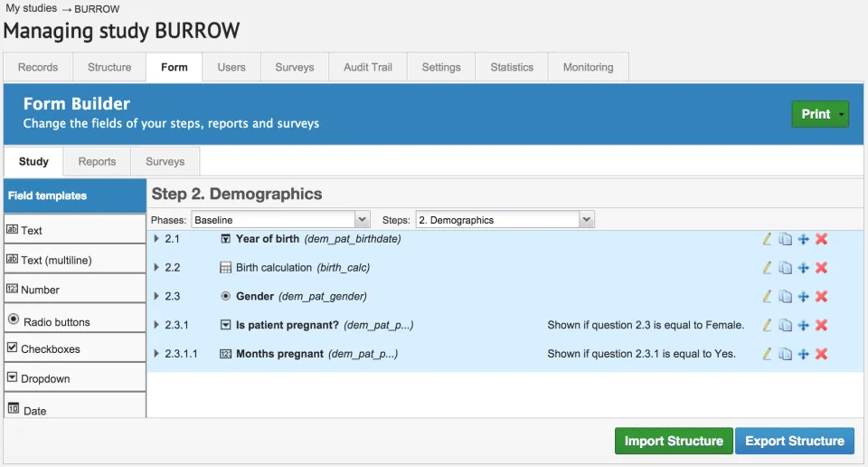Click move icon for Months pregnant row
The height and width of the screenshot is (467, 868).
click(803, 354)
